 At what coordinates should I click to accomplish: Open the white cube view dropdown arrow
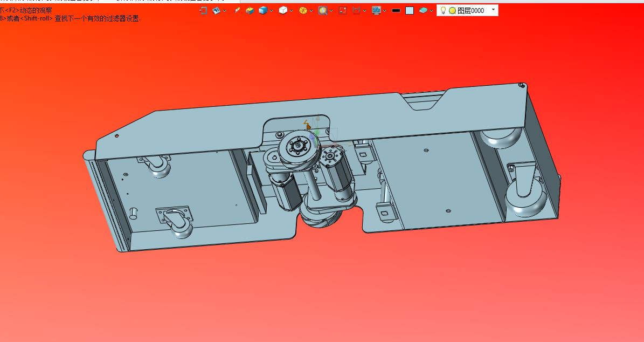(x=291, y=11)
